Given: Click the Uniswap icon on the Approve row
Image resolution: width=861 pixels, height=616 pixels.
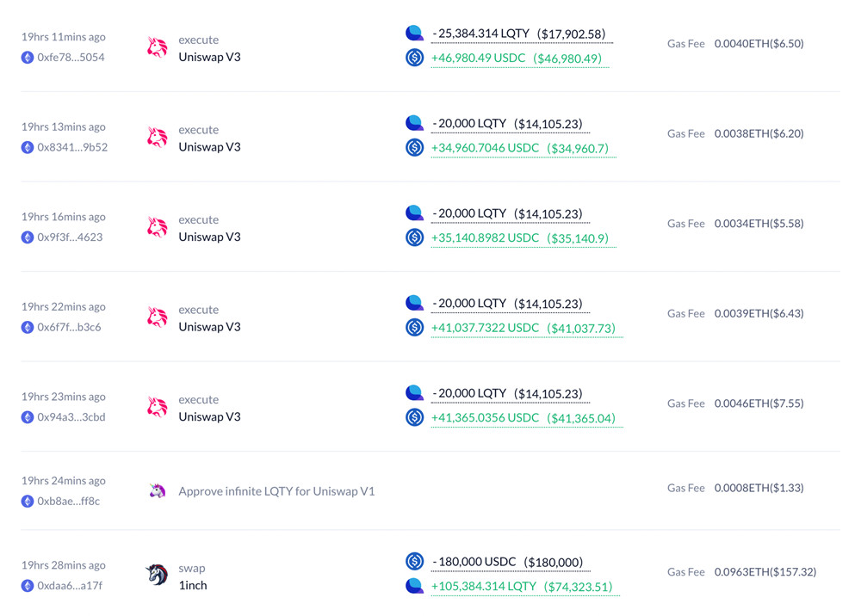Looking at the screenshot, I should (157, 491).
